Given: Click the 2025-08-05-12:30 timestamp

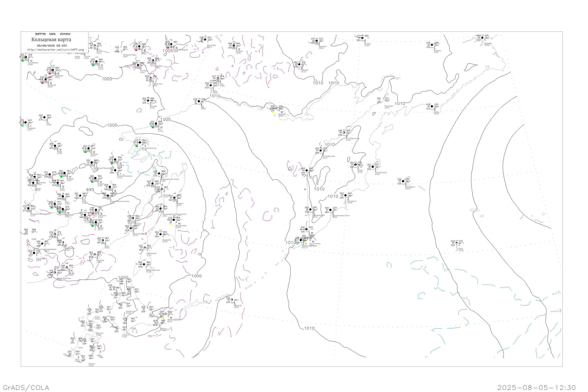Looking at the screenshot, I should [537, 387].
